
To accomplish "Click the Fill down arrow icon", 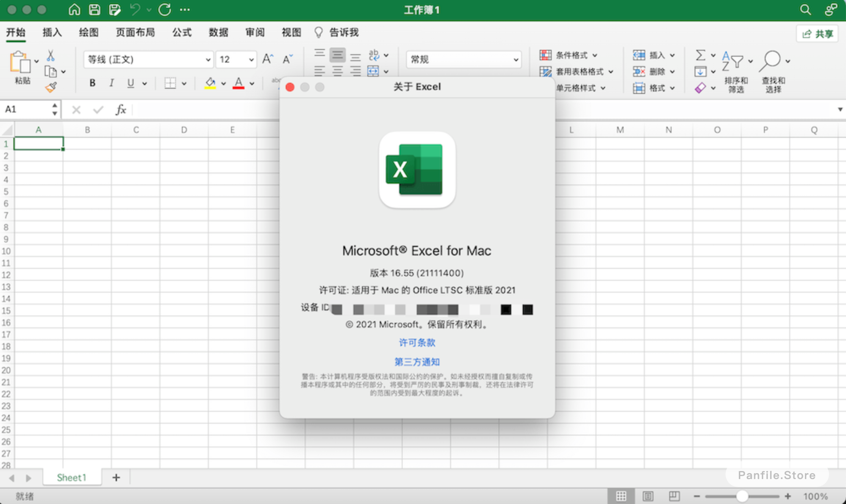I will pyautogui.click(x=700, y=71).
